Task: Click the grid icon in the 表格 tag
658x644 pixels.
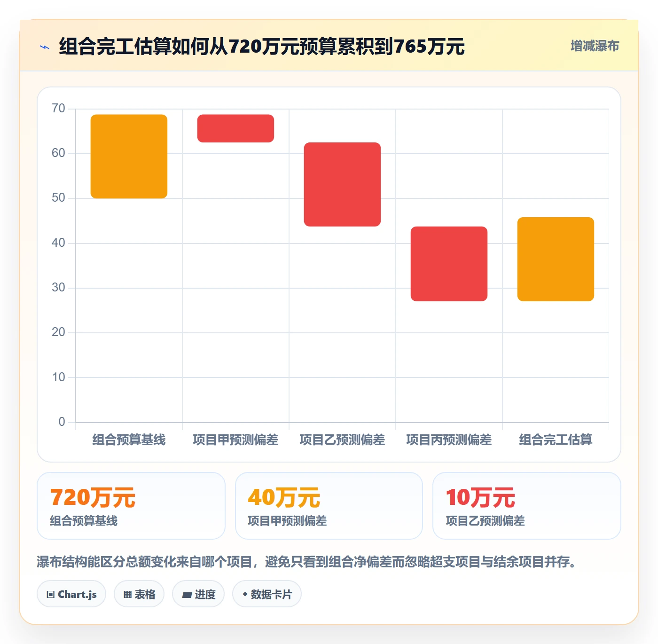Action: click(x=128, y=595)
